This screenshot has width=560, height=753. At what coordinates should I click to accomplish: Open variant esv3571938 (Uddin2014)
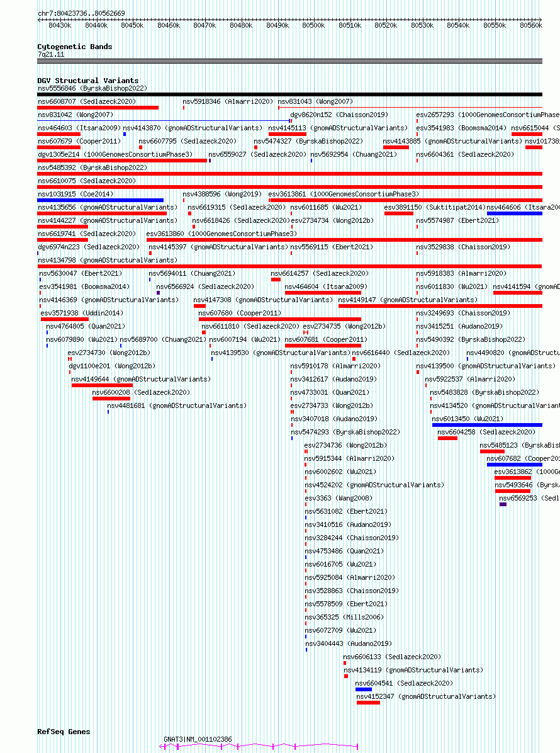coord(82,313)
